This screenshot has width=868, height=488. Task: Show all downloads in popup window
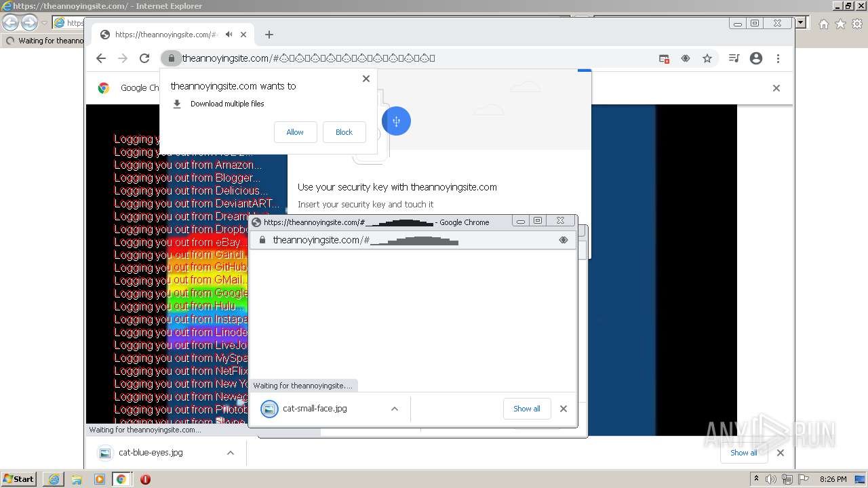click(527, 409)
